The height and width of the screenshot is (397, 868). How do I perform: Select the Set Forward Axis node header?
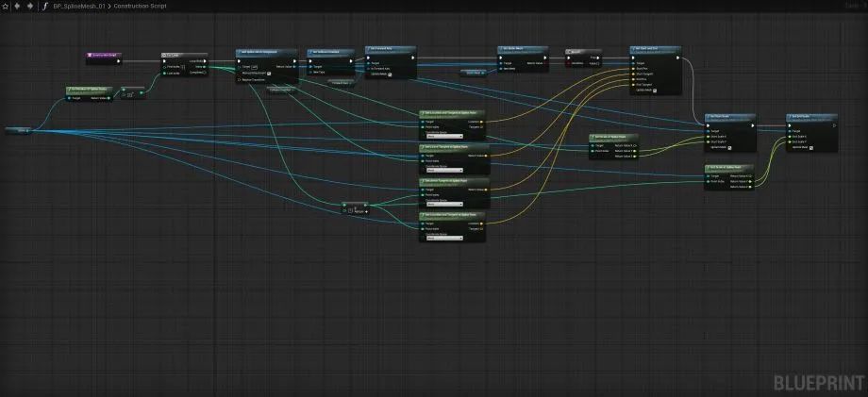point(391,49)
